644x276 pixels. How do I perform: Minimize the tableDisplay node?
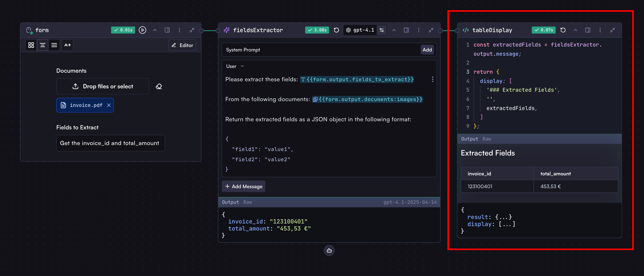click(612, 30)
